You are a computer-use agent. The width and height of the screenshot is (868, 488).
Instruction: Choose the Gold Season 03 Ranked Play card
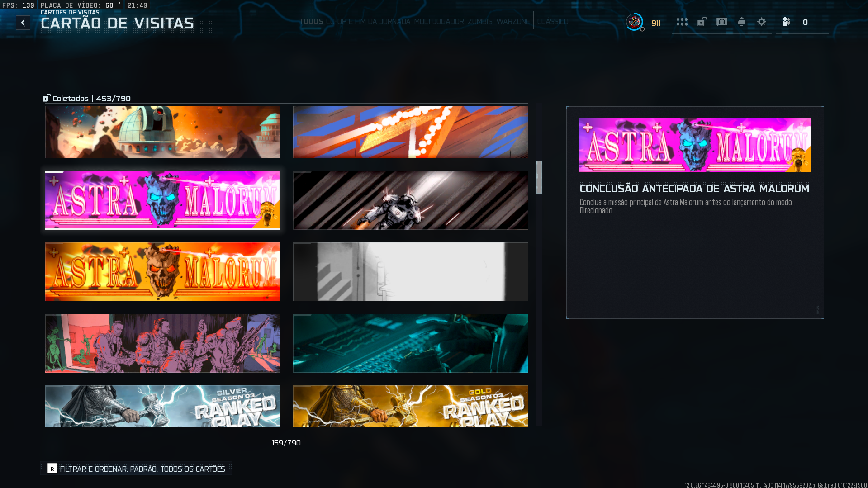coord(411,406)
